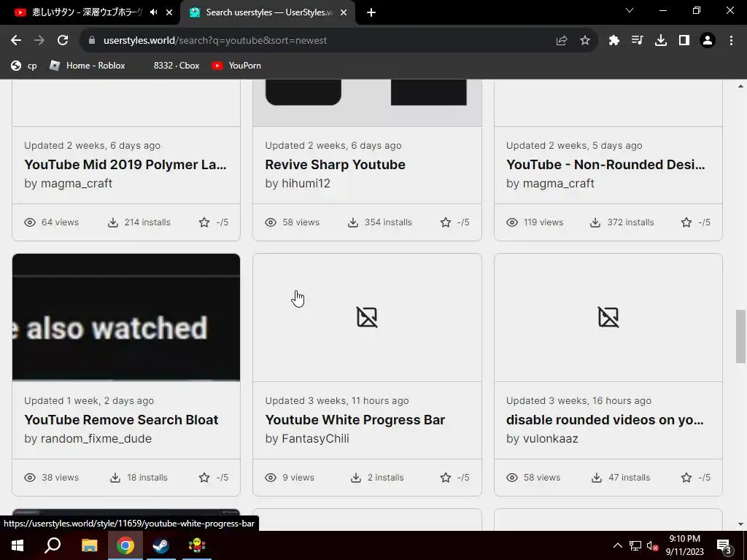Open a new browser tab
Image resolution: width=747 pixels, height=560 pixels.
pos(371,13)
